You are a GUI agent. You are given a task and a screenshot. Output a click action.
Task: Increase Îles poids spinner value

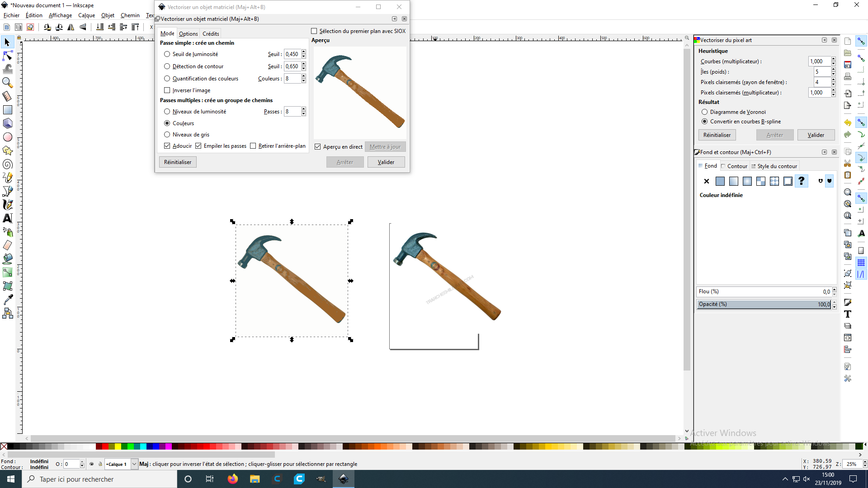(833, 70)
